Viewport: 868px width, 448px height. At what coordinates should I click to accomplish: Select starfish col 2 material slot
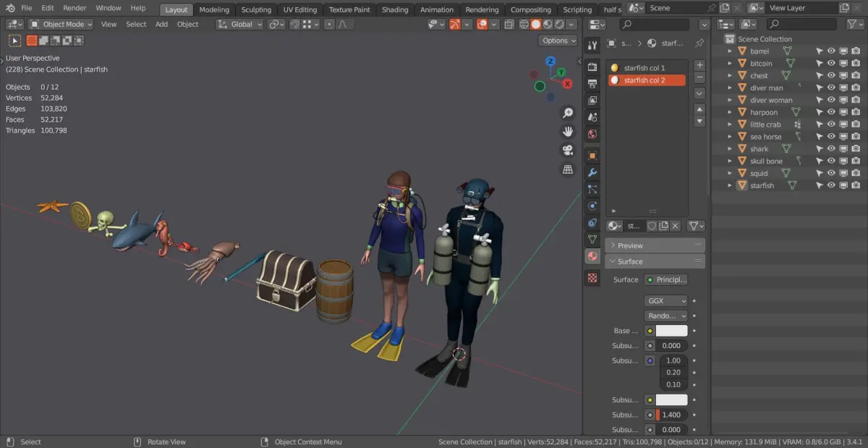(646, 80)
